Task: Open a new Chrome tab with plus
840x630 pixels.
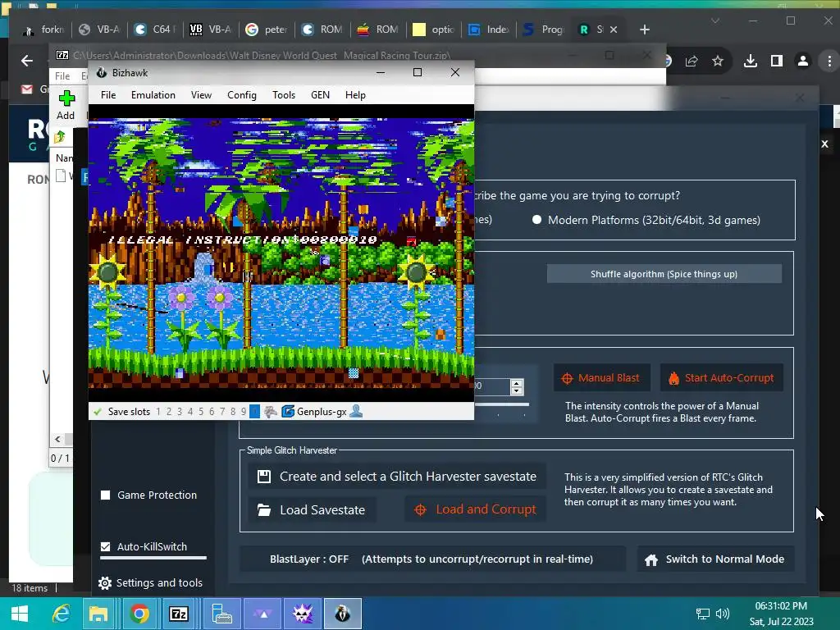Action: click(x=645, y=30)
